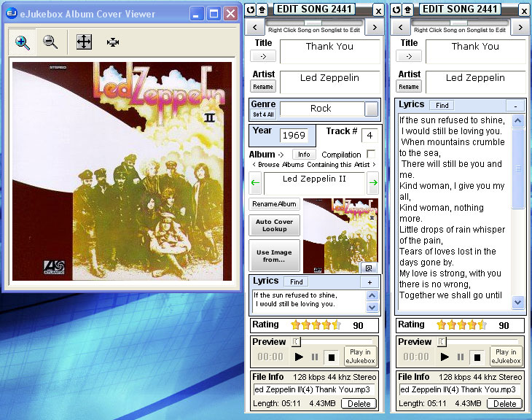
Task: Go to previous song in right window
Action: click(x=401, y=27)
